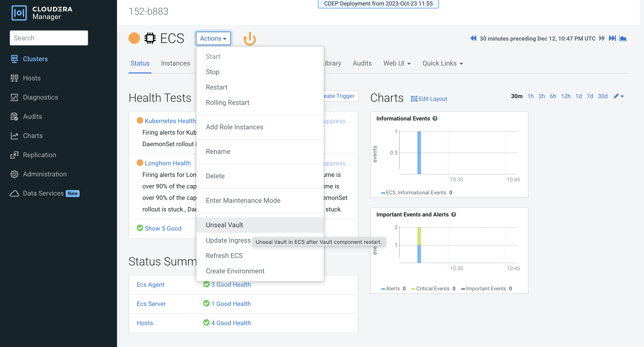644x347 pixels.
Task: Expand Show 5 Good health tests
Action: coord(163,228)
